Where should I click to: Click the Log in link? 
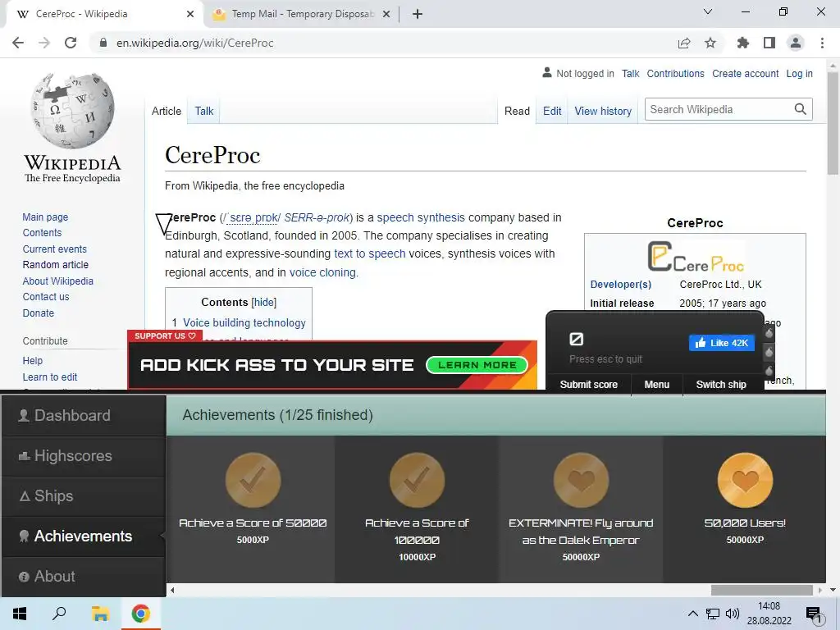[799, 73]
